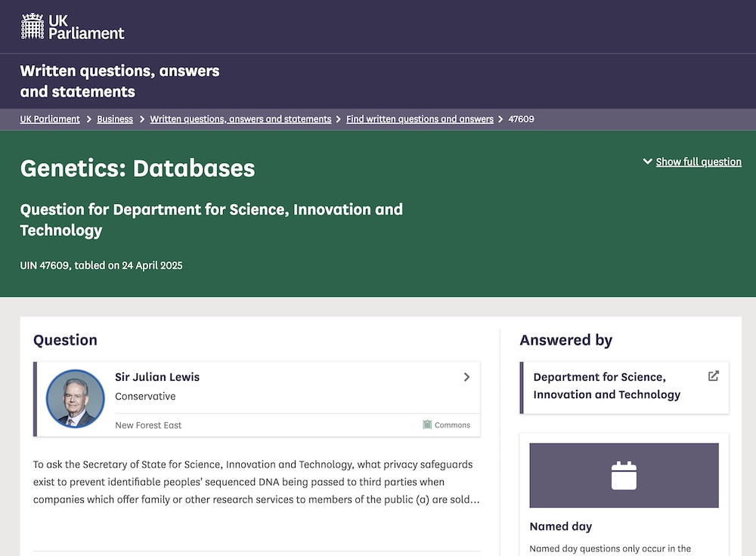The height and width of the screenshot is (556, 756).
Task: Click the down chevron beside Show full question
Action: [648, 161]
